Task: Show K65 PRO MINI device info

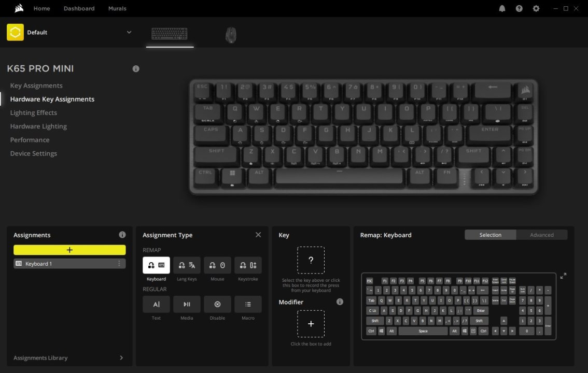Action: (x=136, y=68)
